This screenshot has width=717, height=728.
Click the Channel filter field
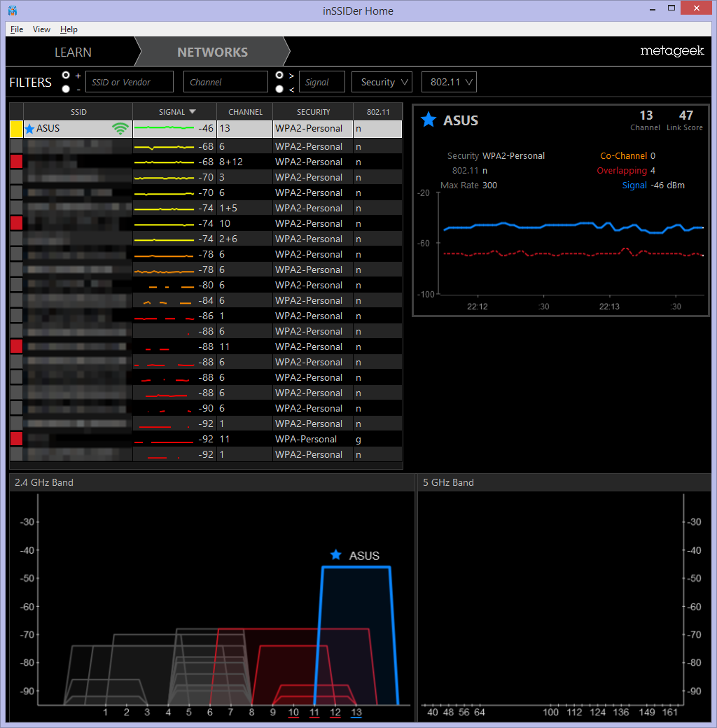click(x=225, y=82)
